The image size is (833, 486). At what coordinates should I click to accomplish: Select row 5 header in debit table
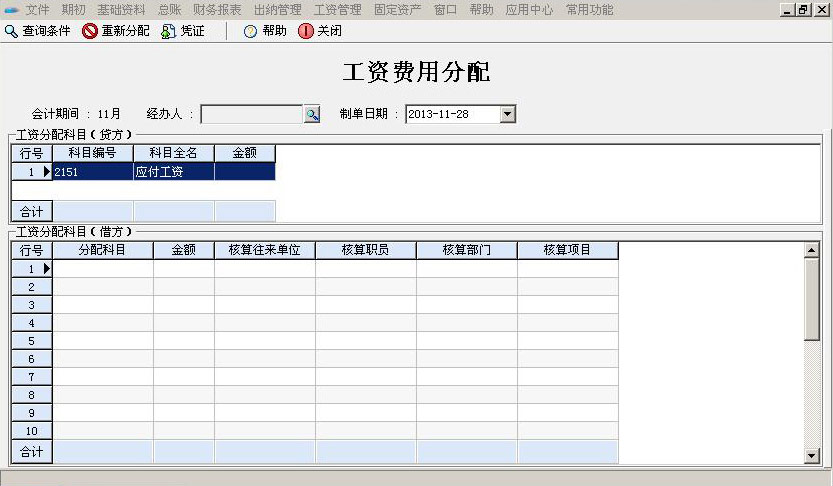pyautogui.click(x=32, y=341)
